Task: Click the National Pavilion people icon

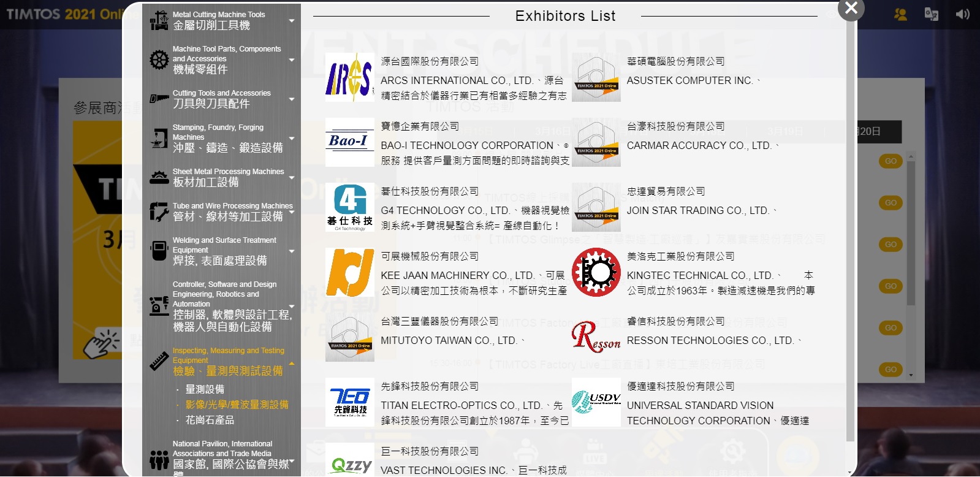Action: point(159,459)
